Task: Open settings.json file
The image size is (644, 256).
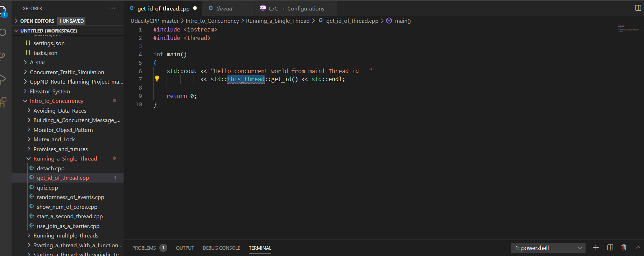Action: coord(49,43)
